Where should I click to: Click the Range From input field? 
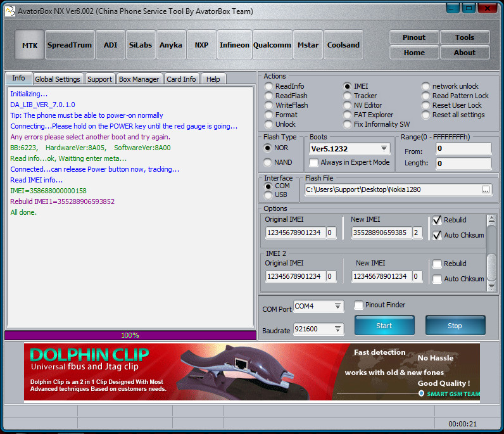tap(463, 149)
